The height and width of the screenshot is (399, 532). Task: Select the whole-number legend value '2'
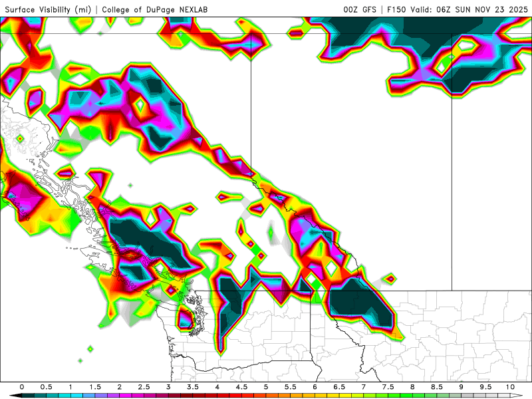(x=120, y=387)
